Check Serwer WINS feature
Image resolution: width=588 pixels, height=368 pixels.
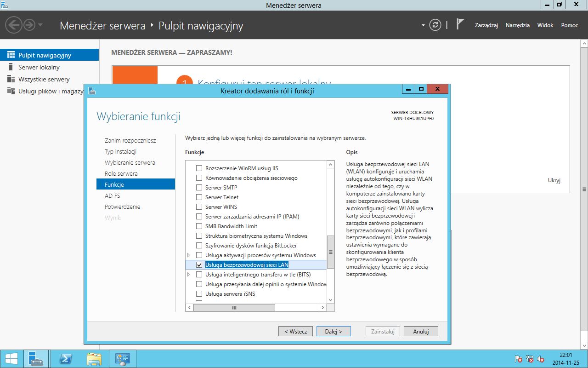(x=199, y=207)
